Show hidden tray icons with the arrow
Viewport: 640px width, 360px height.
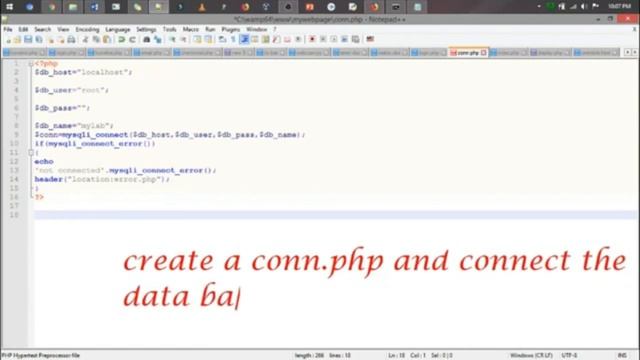(539, 7)
